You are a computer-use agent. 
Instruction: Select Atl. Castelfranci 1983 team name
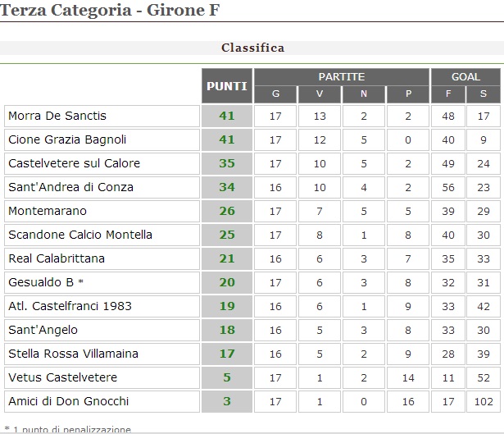point(70,306)
